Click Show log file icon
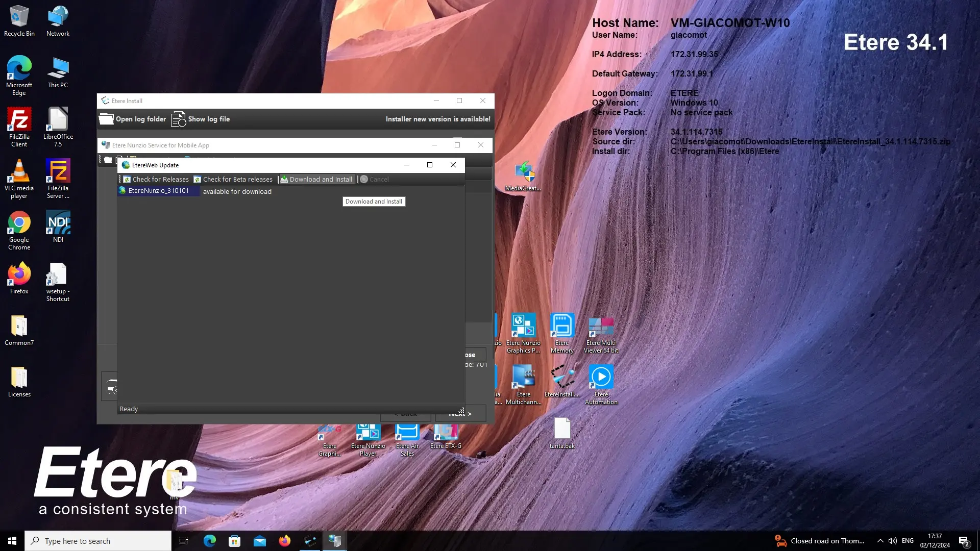The width and height of the screenshot is (980, 551). (x=179, y=119)
